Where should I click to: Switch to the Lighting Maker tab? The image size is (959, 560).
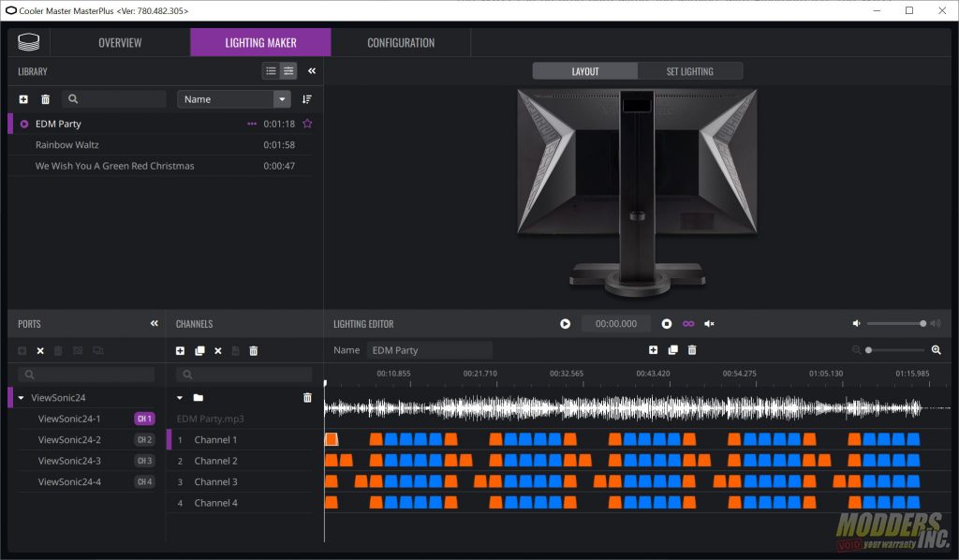260,43
